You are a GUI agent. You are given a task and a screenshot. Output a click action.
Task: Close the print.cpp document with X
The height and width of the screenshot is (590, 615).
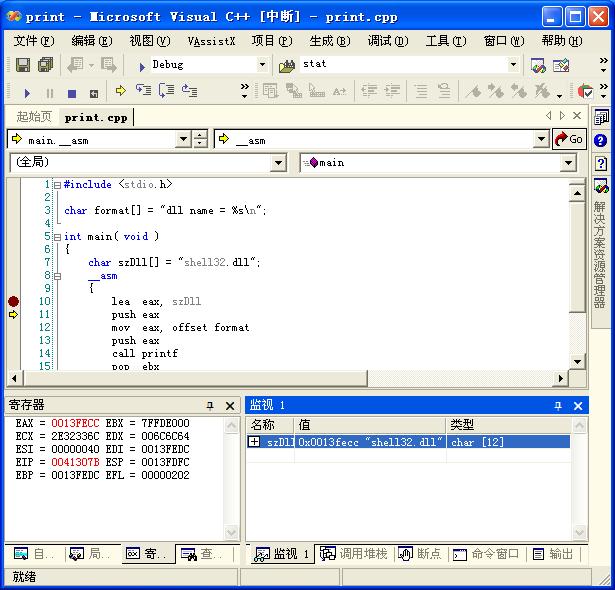[x=577, y=116]
